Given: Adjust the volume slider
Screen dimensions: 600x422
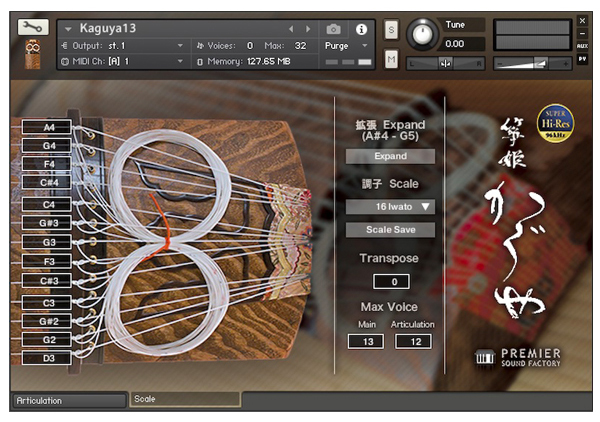Looking at the screenshot, I should click(x=533, y=64).
